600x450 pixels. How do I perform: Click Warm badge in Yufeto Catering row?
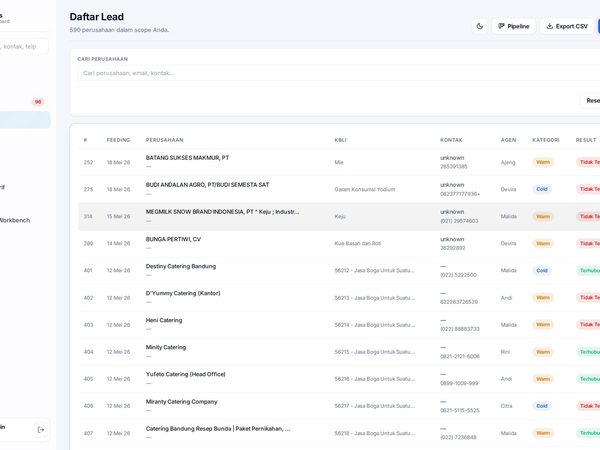tap(543, 379)
